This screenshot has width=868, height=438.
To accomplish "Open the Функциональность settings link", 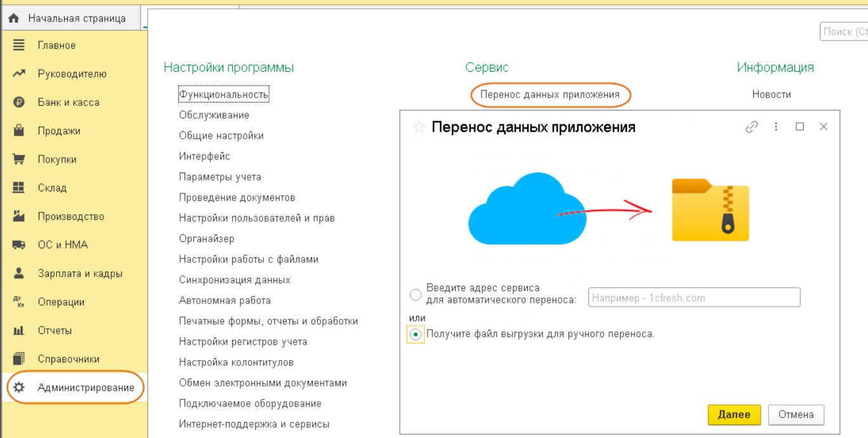I will (x=224, y=94).
